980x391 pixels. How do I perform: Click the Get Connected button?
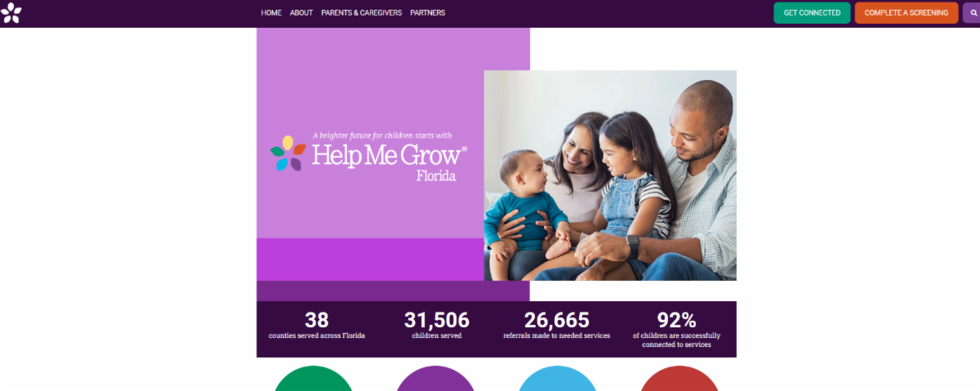pyautogui.click(x=812, y=13)
